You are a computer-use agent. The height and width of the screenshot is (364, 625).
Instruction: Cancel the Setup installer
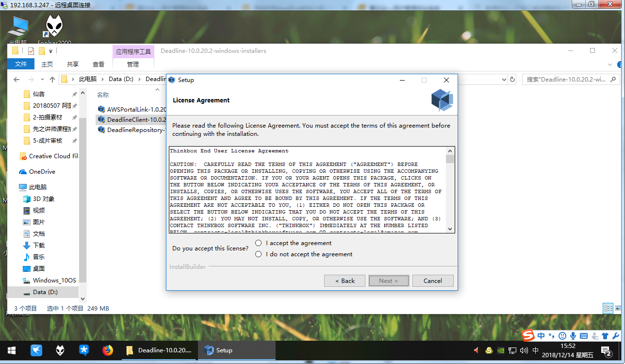tap(433, 281)
